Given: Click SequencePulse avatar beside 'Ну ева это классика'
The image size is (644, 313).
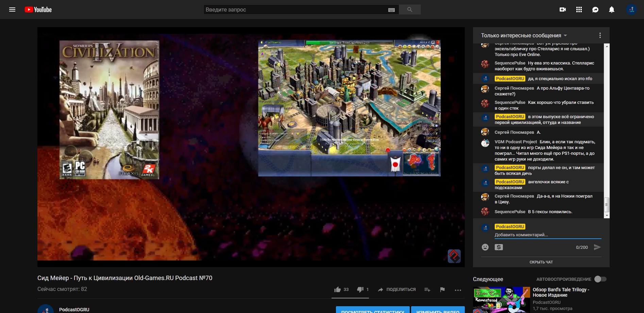Looking at the screenshot, I should (485, 64).
